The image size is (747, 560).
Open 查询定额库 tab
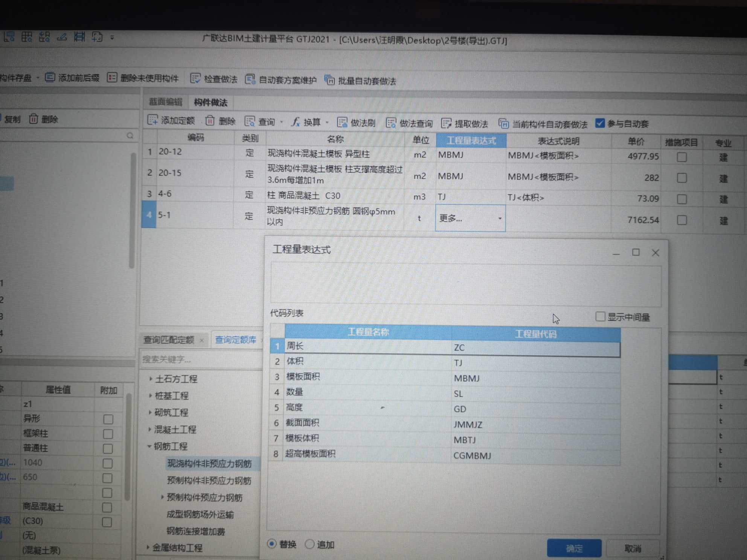pyautogui.click(x=235, y=340)
